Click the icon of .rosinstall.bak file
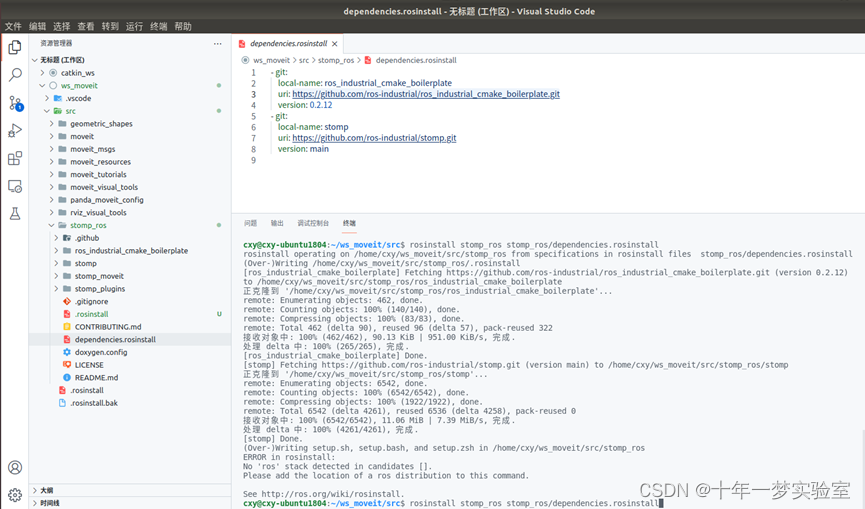Image resolution: width=865 pixels, height=509 pixels. [x=62, y=403]
